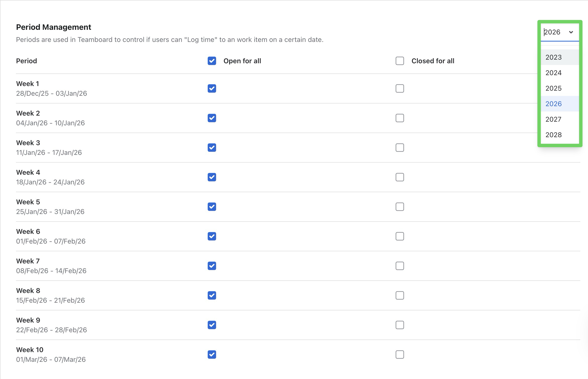Image resolution: width=588 pixels, height=379 pixels.
Task: Pick 2028 from the year options
Action: point(553,135)
